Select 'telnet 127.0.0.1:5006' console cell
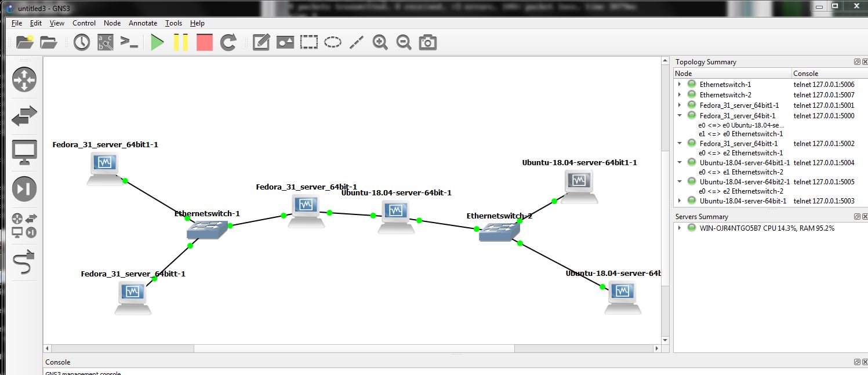This screenshot has width=868, height=375. pyautogui.click(x=824, y=85)
